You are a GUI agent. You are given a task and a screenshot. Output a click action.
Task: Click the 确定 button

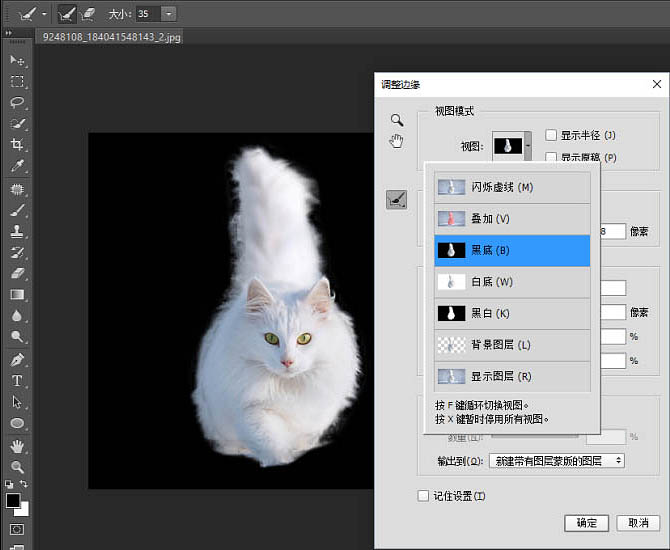[586, 523]
